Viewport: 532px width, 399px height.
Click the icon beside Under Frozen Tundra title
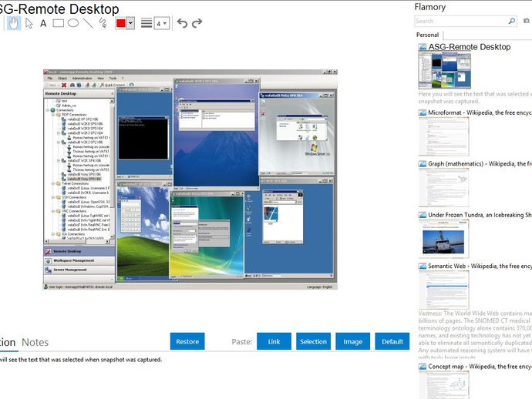click(x=423, y=215)
